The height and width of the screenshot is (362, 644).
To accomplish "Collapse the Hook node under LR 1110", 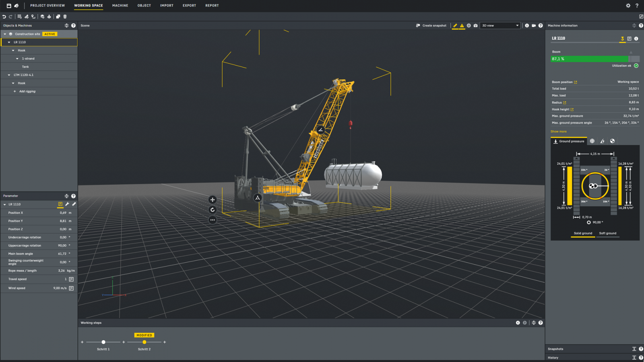I will (x=13, y=50).
